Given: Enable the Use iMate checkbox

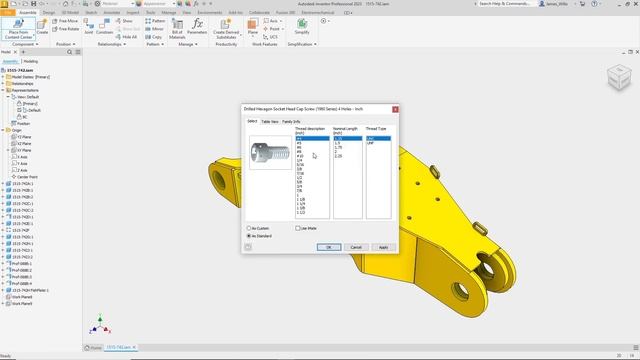Looking at the screenshot, I should tap(298, 228).
